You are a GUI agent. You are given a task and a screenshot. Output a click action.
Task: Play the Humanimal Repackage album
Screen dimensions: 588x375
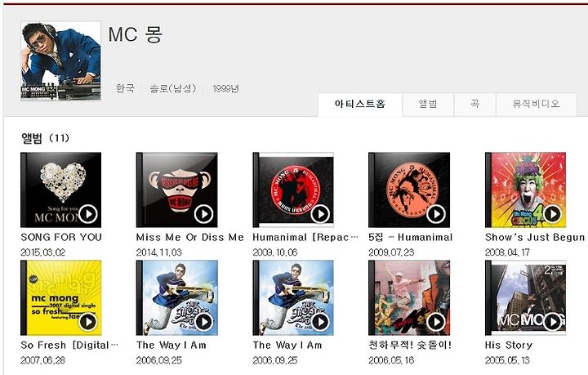pos(320,214)
